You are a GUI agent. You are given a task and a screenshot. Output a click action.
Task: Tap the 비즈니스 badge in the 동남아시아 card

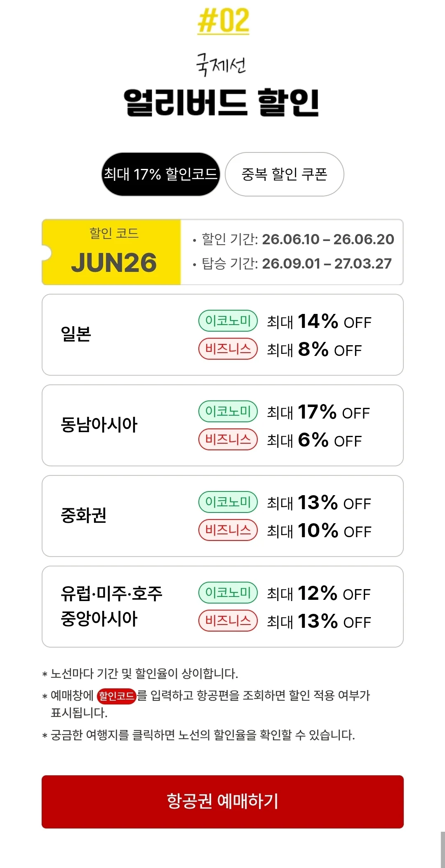click(228, 440)
